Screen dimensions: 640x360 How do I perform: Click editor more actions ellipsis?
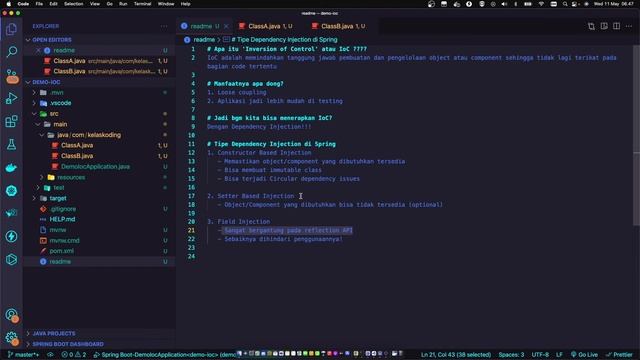pos(629,26)
